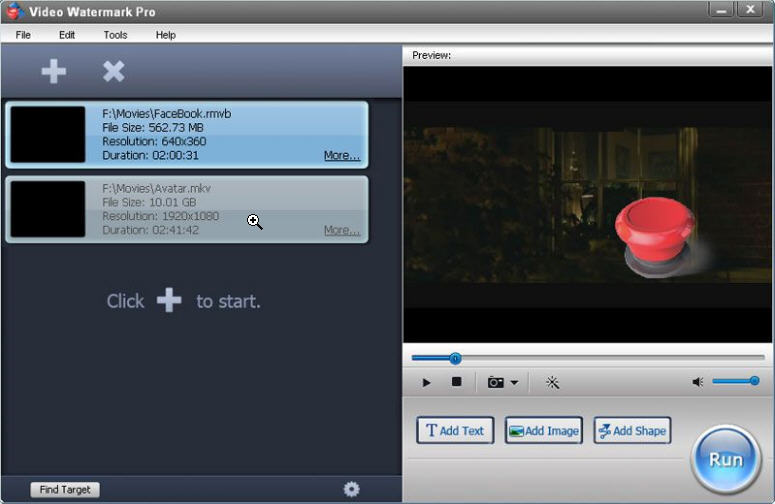Play the preview video
775x504 pixels.
click(426, 382)
